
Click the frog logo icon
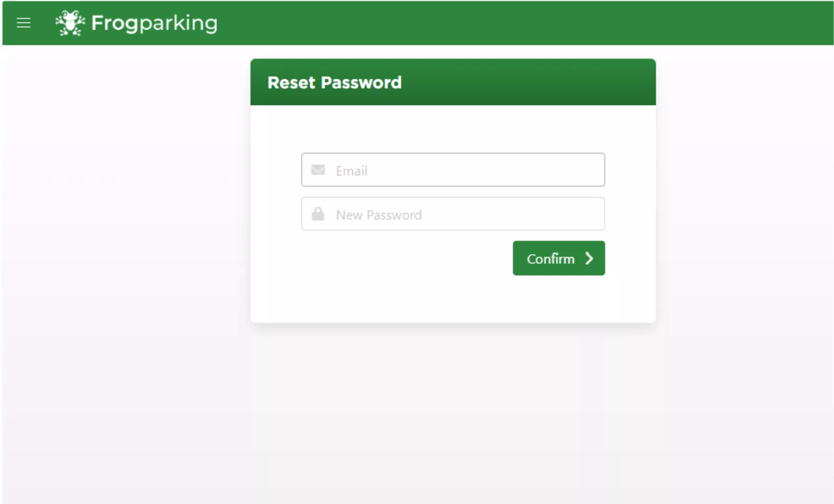click(70, 23)
